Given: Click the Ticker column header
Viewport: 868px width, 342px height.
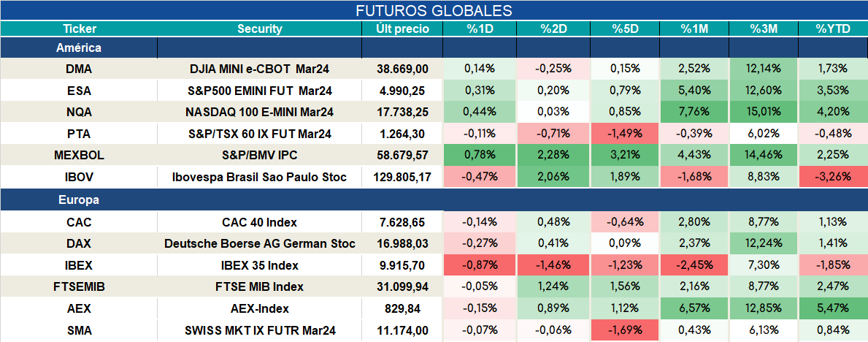Looking at the screenshot, I should tap(79, 29).
